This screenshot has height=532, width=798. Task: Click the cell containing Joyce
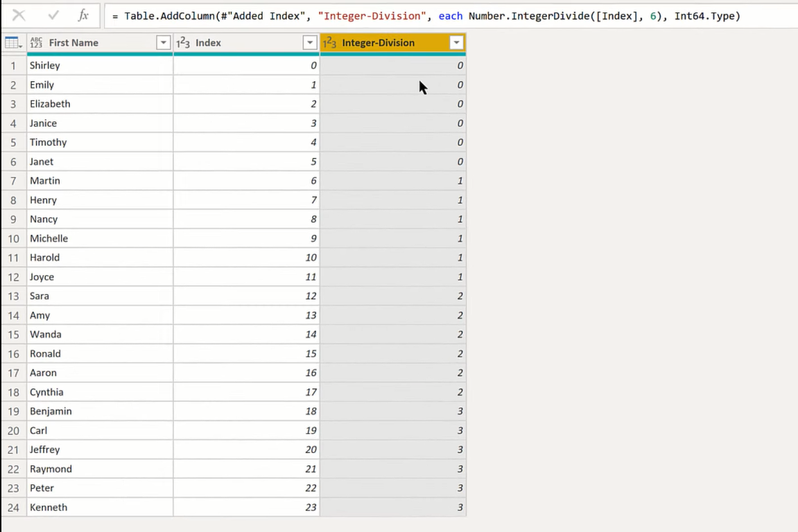pos(101,277)
